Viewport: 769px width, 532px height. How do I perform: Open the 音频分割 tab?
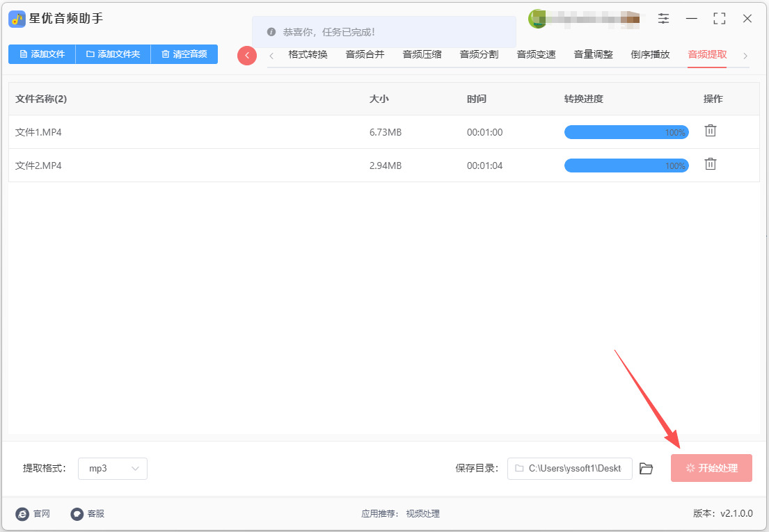coord(479,55)
